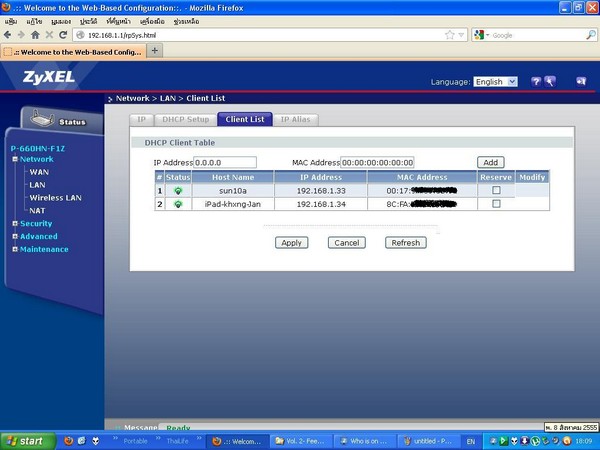Open the Language dropdown
This screenshot has width=600, height=450.
pos(496,82)
